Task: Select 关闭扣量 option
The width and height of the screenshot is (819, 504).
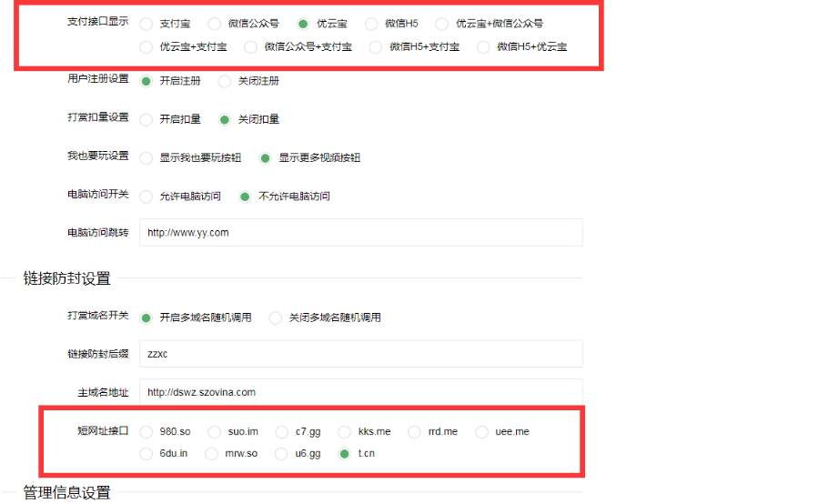Action: click(x=225, y=120)
